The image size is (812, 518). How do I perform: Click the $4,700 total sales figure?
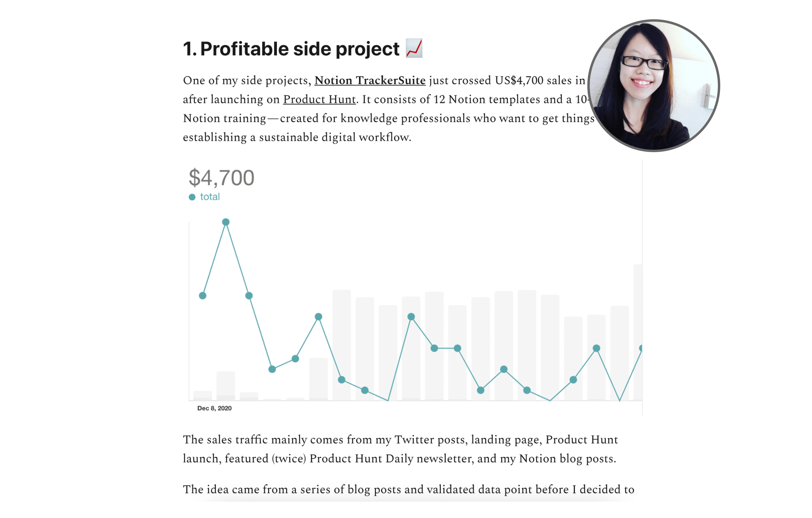221,178
